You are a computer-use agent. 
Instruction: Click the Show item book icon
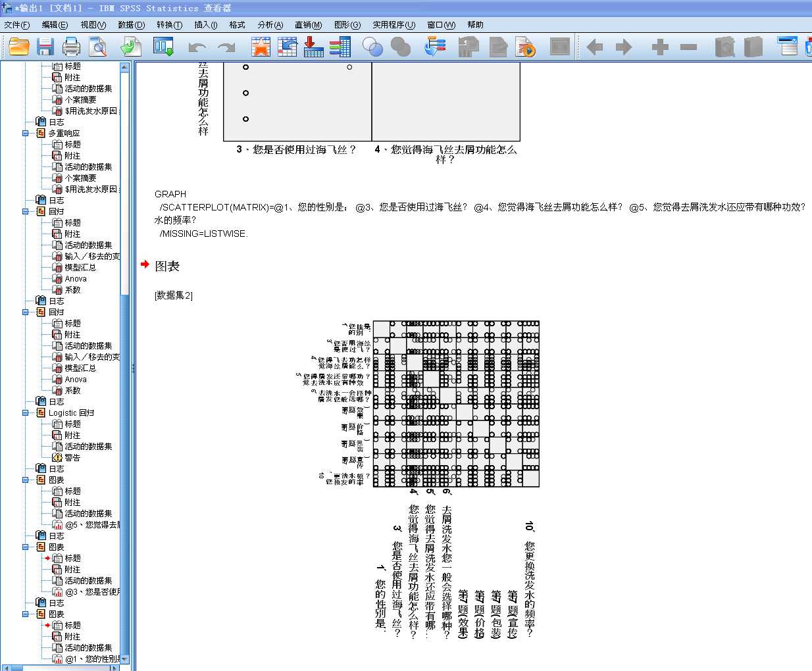pyautogui.click(x=724, y=47)
